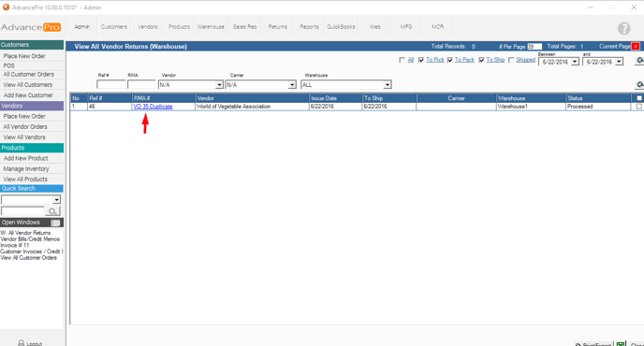Screen dimensions: 644x346
Task: Switch to W: All Vendor Returns window
Action: tap(25, 233)
